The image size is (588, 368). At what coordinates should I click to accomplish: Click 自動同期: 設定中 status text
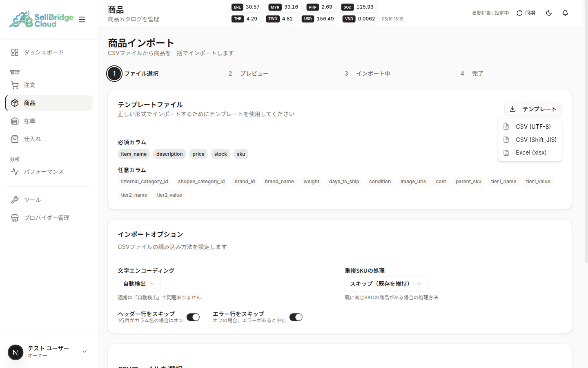490,13
